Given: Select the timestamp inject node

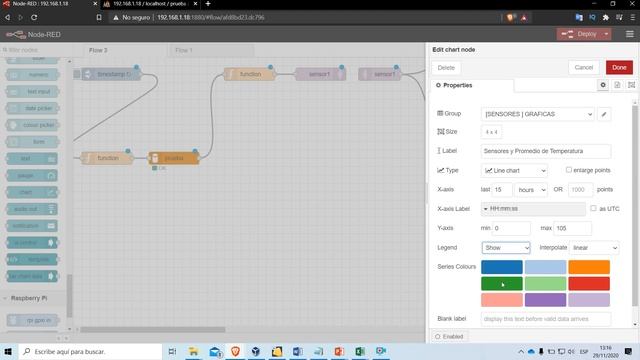Looking at the screenshot, I should pyautogui.click(x=111, y=74).
